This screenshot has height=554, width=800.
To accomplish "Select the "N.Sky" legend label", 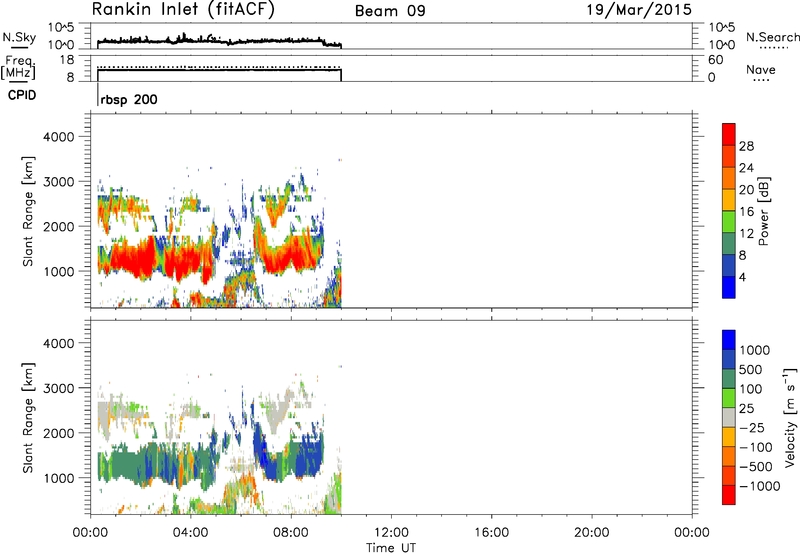I will [19, 37].
